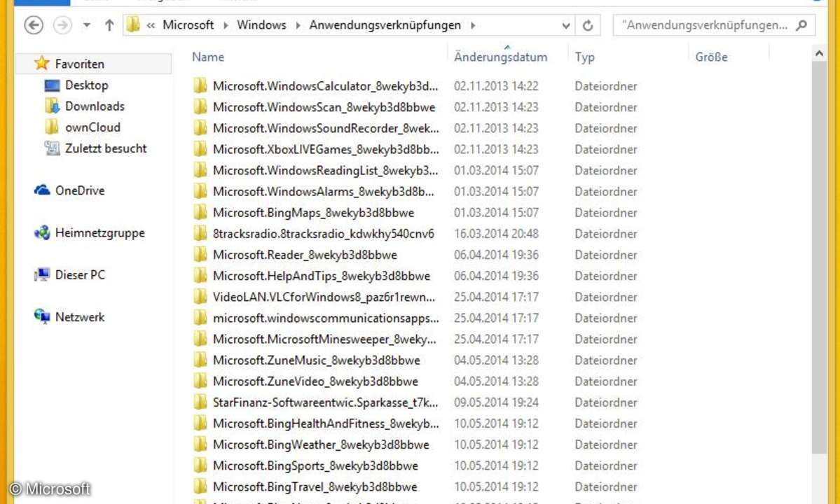Sort by the Größe column header
Viewport: 840px width, 504px height.
click(711, 57)
